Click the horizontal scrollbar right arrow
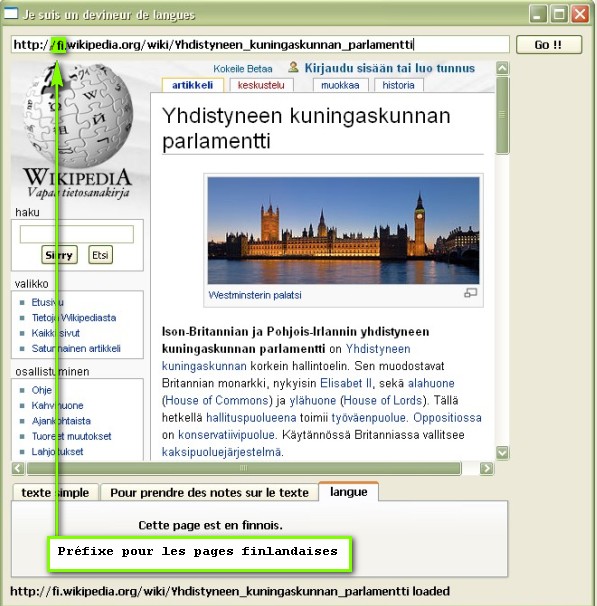The width and height of the screenshot is (597, 606). tap(486, 468)
